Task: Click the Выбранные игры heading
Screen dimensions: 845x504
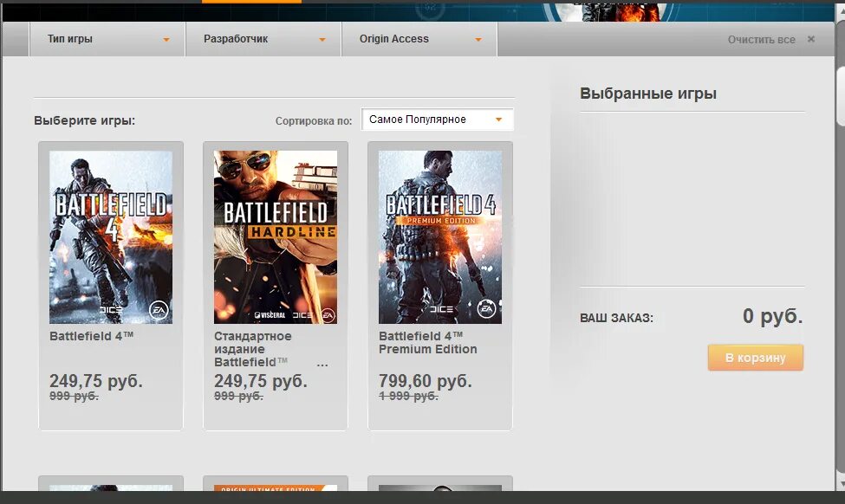Action: coord(648,94)
